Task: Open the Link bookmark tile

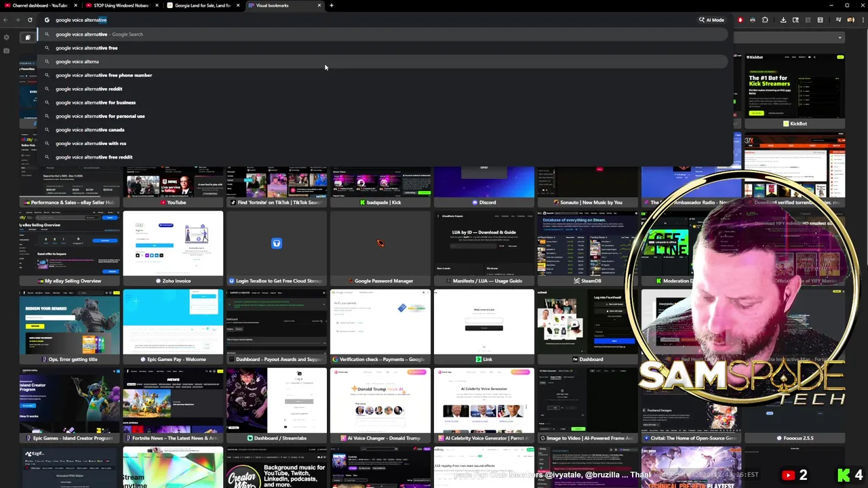Action: pyautogui.click(x=484, y=327)
